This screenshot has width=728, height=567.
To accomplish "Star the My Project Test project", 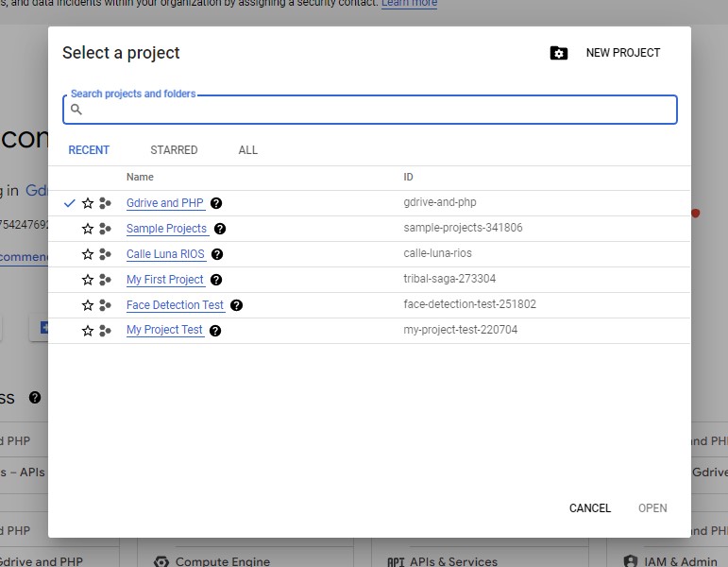I will tap(87, 331).
